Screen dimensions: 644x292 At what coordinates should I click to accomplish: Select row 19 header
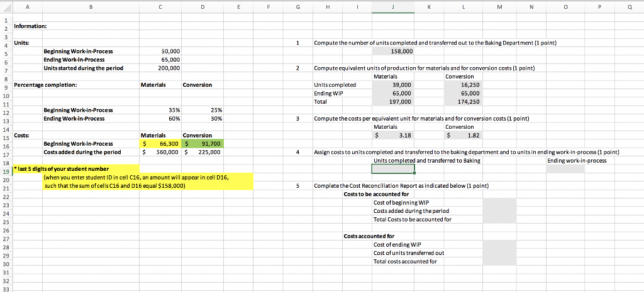tap(6, 172)
